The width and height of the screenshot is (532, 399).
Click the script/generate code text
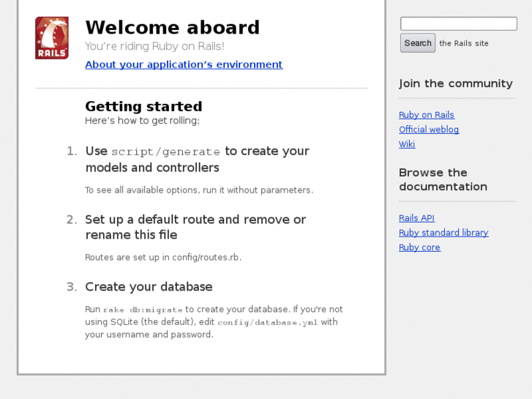click(165, 152)
